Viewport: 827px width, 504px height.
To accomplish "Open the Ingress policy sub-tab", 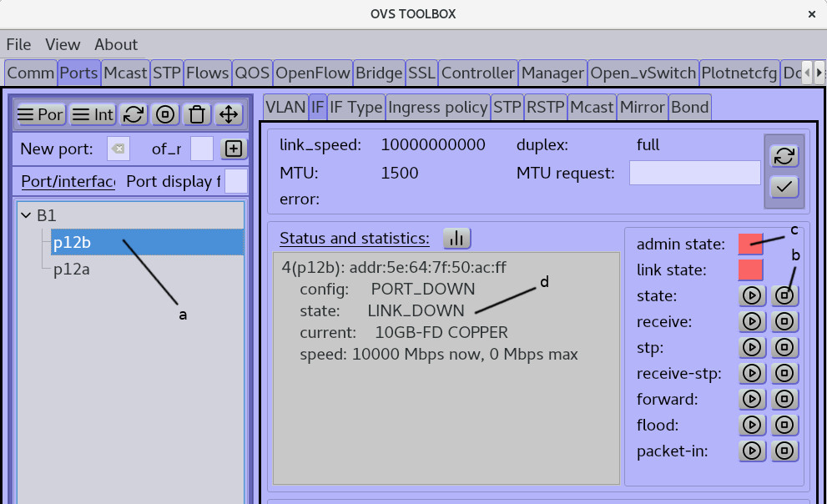I will coord(438,107).
